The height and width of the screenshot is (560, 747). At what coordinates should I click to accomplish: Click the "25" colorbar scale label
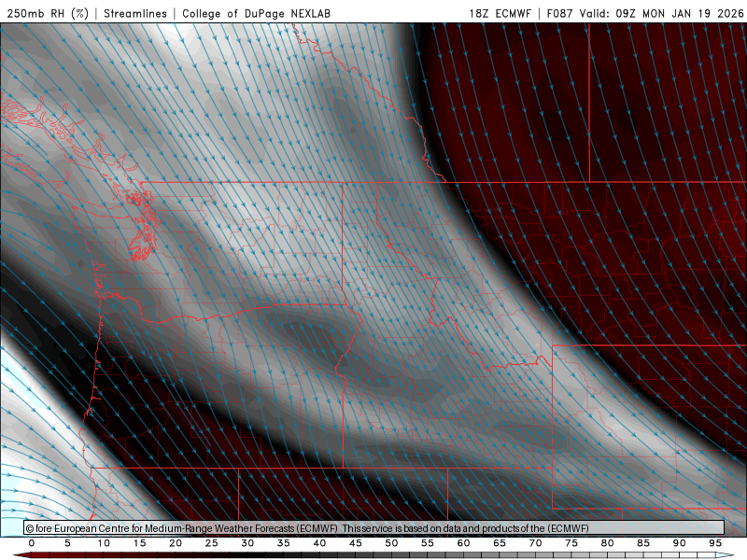pyautogui.click(x=212, y=543)
